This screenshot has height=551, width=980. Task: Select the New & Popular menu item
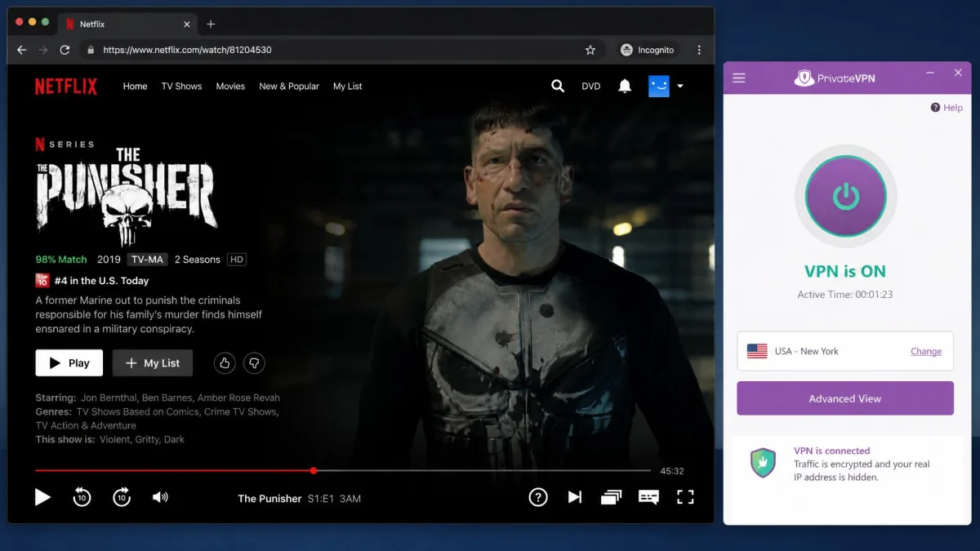(x=289, y=86)
